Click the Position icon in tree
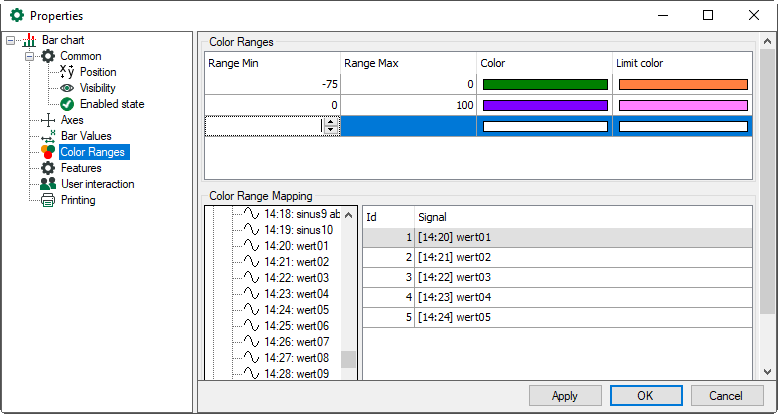The height and width of the screenshot is (414, 778). [67, 72]
